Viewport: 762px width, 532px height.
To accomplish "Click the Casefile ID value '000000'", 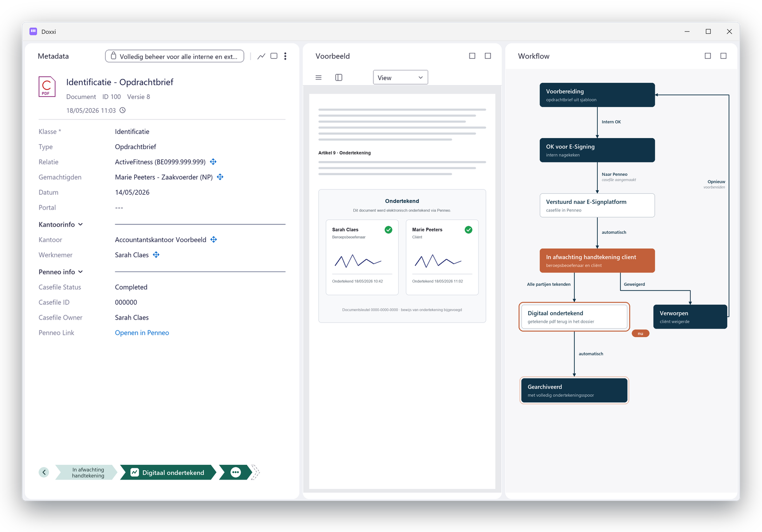I will click(x=126, y=302).
